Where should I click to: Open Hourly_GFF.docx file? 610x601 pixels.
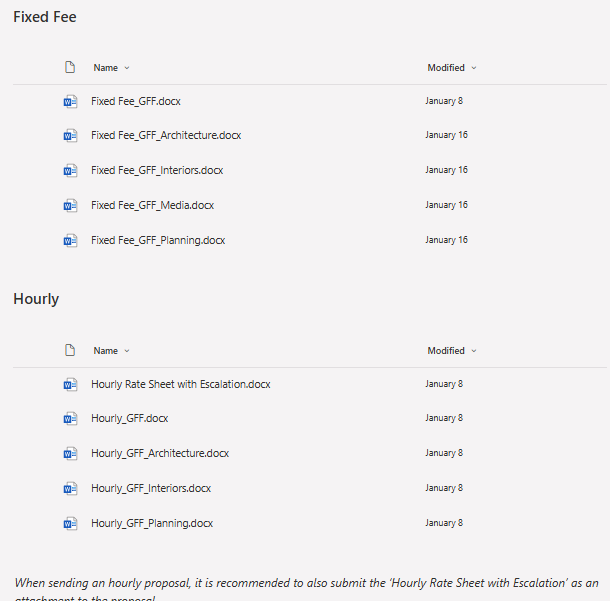[130, 418]
